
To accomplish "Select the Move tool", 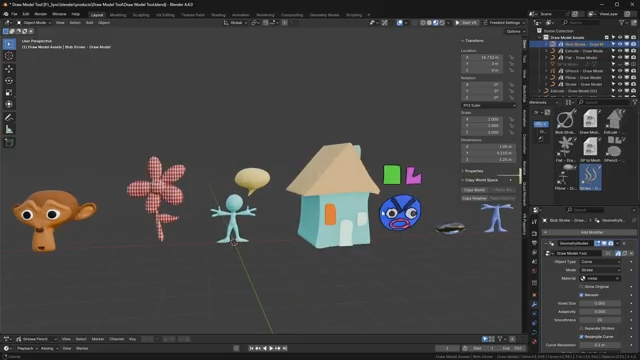I will pyautogui.click(x=9, y=69).
